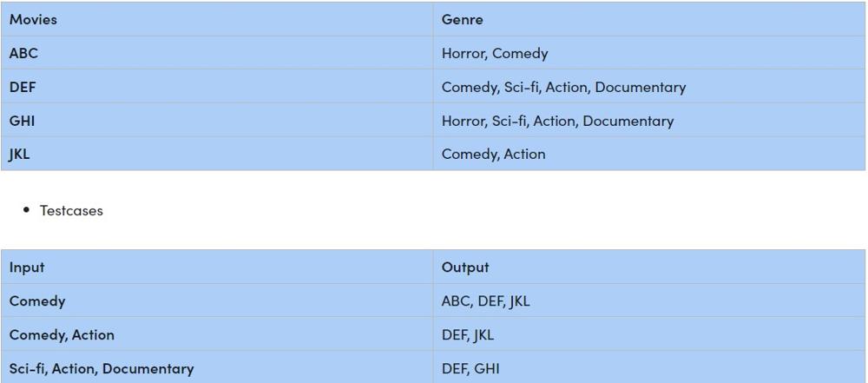The image size is (868, 383).
Task: Click the Comedy, Action genre cell for JKL
Action: click(x=648, y=154)
